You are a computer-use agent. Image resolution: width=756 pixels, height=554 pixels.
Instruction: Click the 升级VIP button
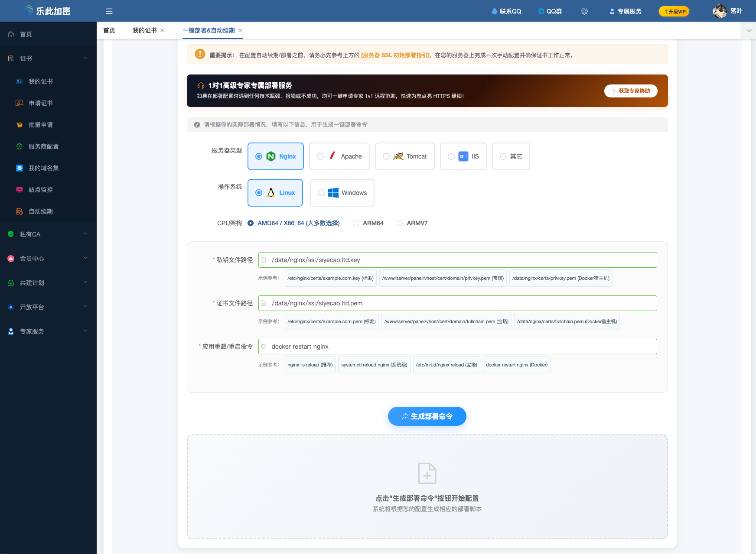[x=674, y=11]
